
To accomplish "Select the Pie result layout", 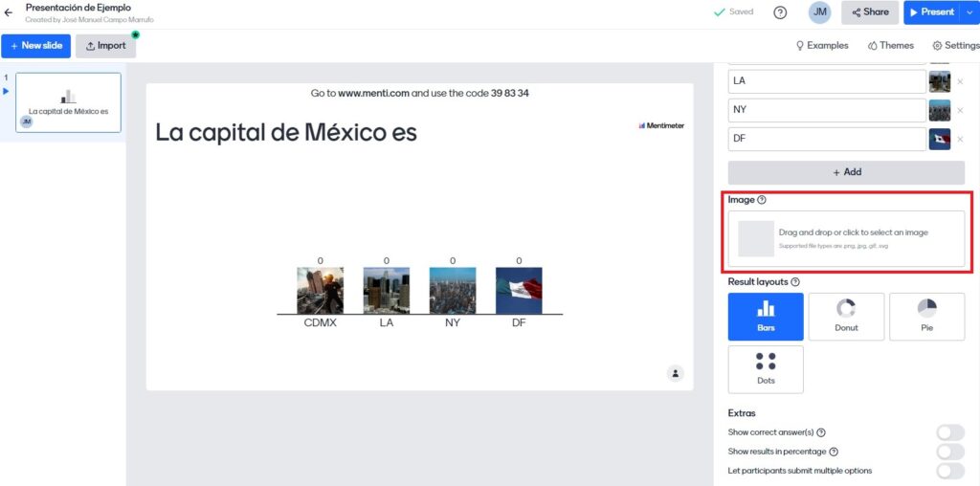I will tap(926, 317).
